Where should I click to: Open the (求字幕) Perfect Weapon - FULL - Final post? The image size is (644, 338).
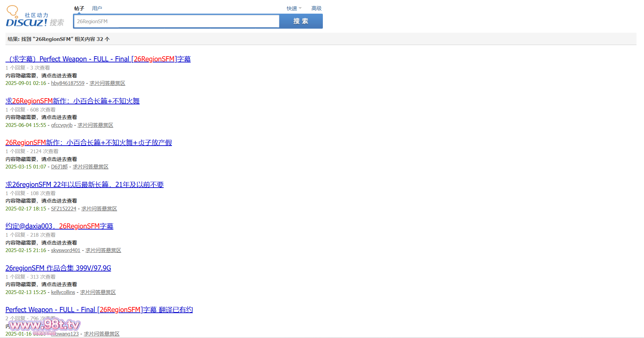tap(98, 59)
